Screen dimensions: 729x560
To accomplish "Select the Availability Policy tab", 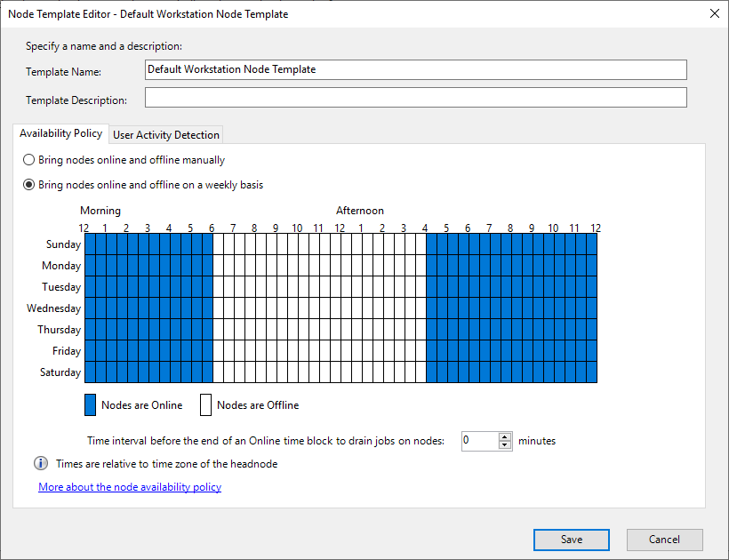I will (60, 133).
